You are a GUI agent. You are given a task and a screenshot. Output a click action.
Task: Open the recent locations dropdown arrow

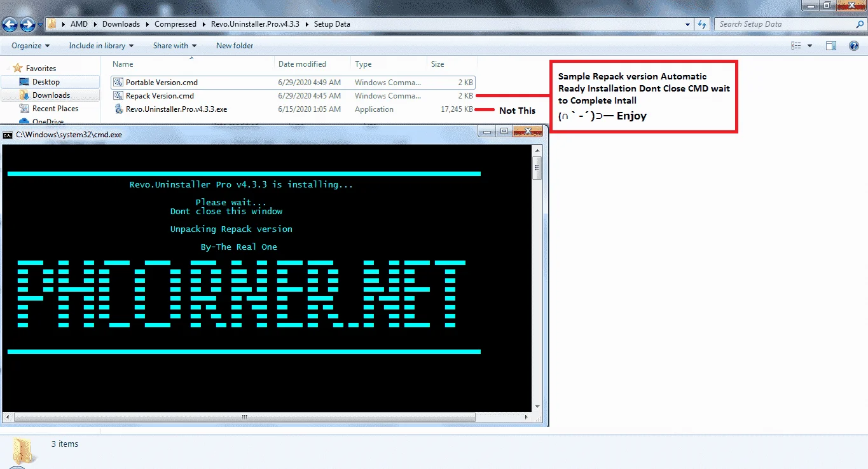pos(41,25)
